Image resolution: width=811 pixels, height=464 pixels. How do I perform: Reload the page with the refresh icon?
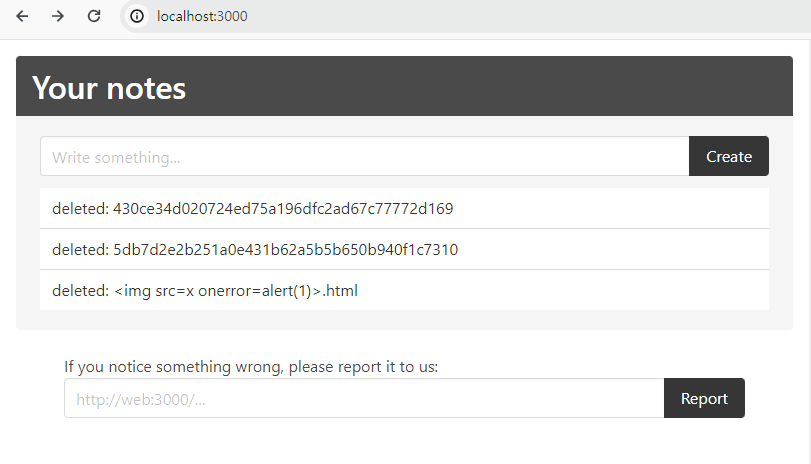(94, 16)
